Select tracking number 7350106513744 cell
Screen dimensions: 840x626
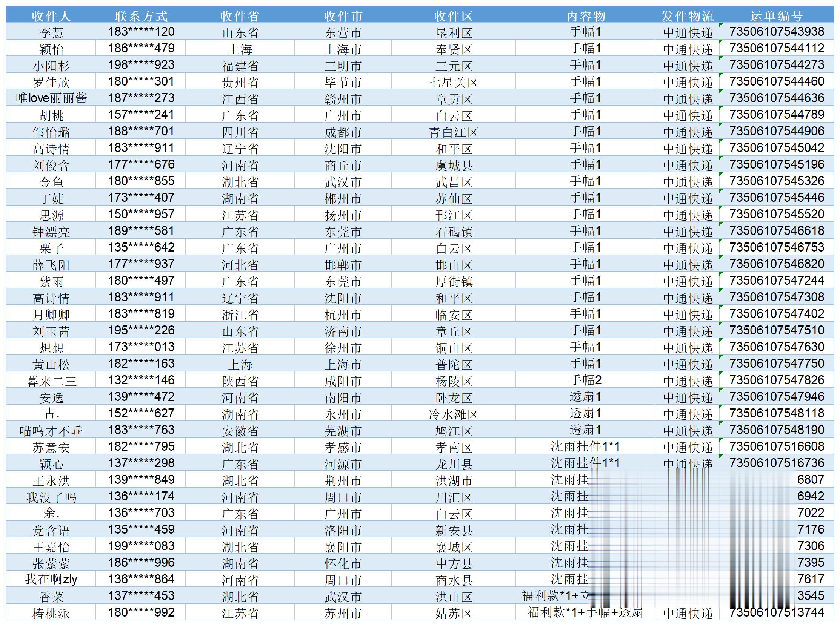pos(776,612)
